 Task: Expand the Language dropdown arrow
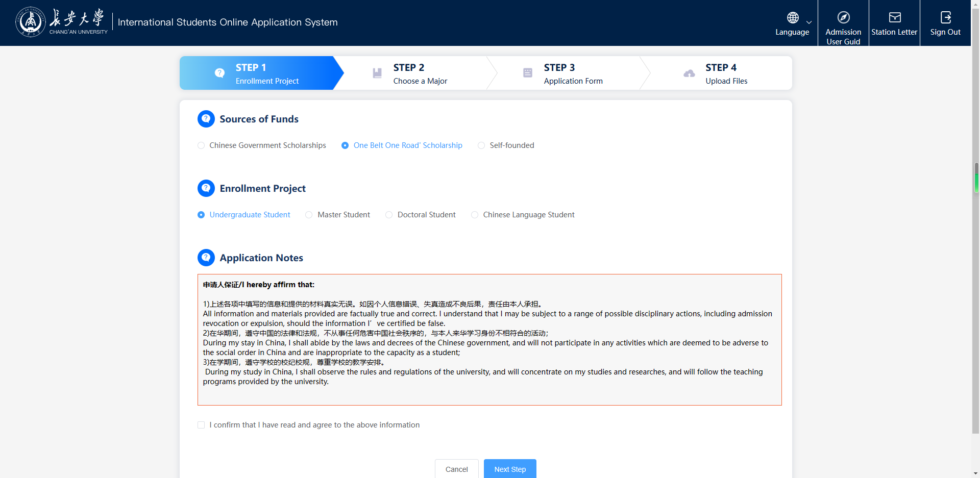[x=809, y=22]
